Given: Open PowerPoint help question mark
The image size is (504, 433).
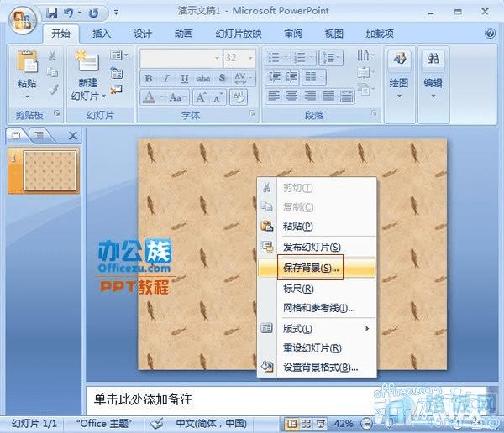Looking at the screenshot, I should (490, 33).
